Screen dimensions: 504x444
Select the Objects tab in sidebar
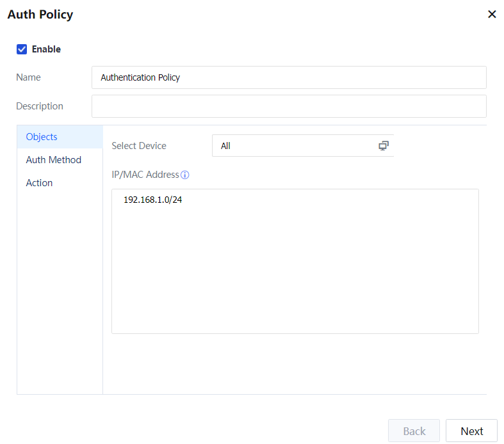(42, 137)
